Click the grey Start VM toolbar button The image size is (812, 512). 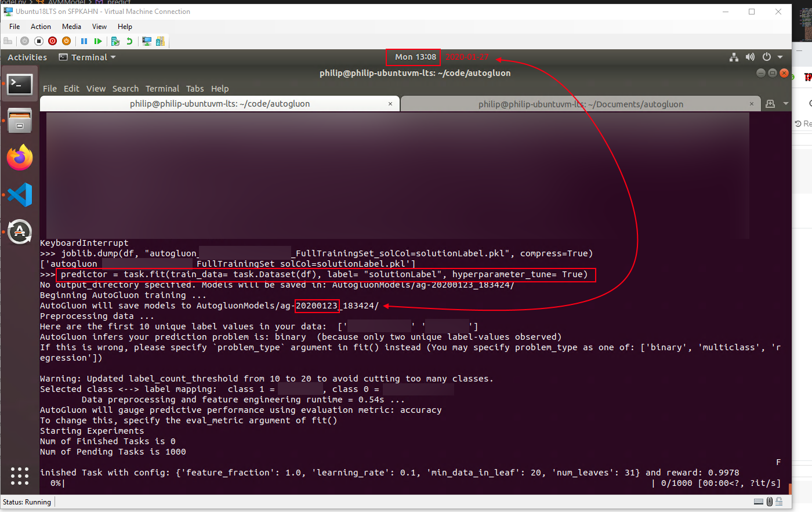click(x=24, y=41)
